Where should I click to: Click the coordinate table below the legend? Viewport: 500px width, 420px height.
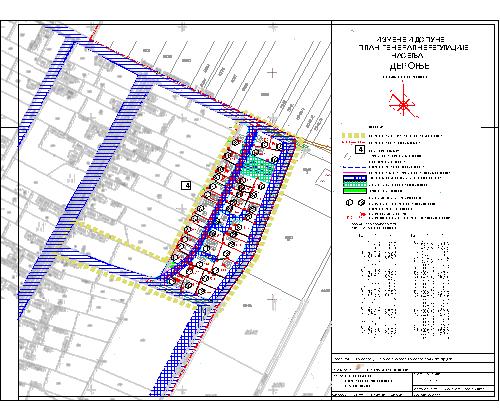point(405,287)
